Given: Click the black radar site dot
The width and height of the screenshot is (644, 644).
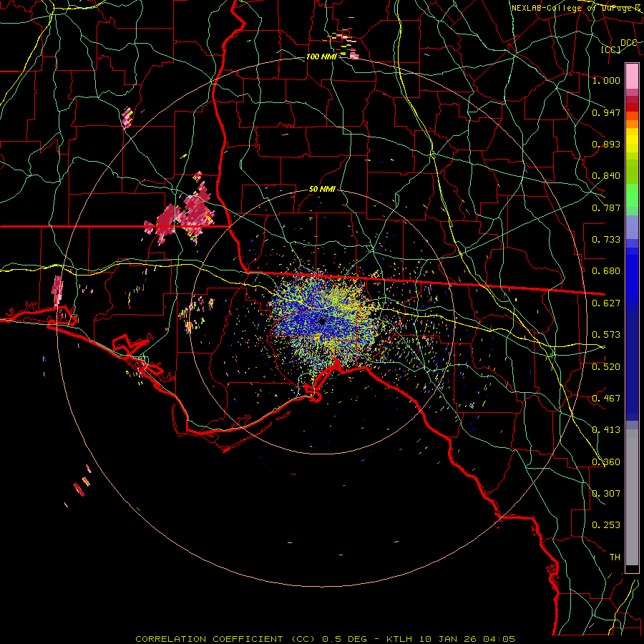Looking at the screenshot, I should (x=323, y=321).
